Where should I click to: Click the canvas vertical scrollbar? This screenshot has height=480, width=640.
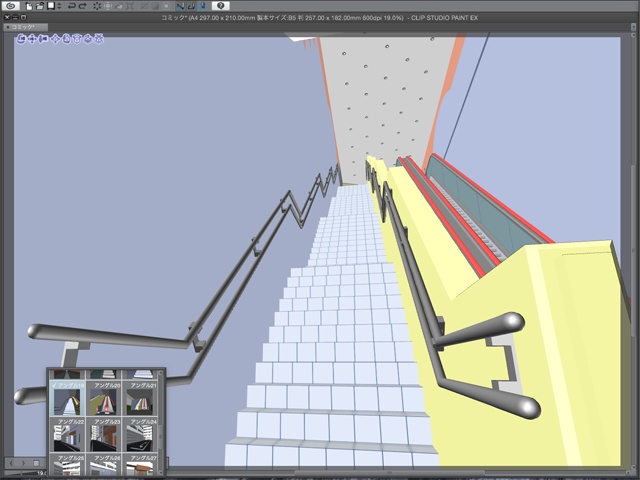click(633, 252)
